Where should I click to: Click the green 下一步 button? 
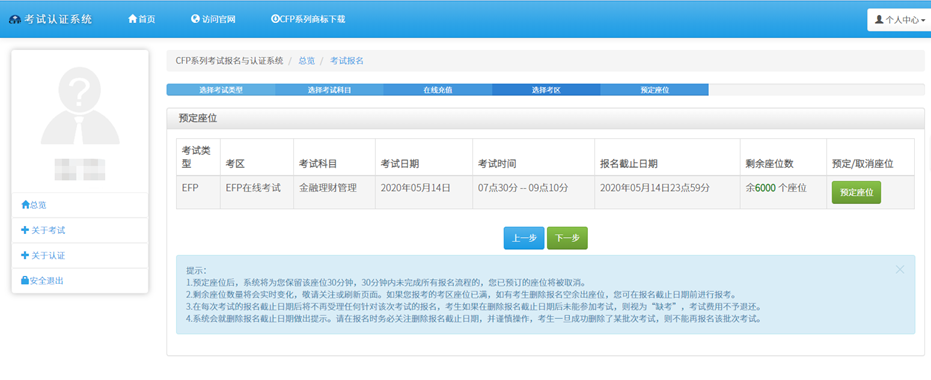(x=567, y=238)
